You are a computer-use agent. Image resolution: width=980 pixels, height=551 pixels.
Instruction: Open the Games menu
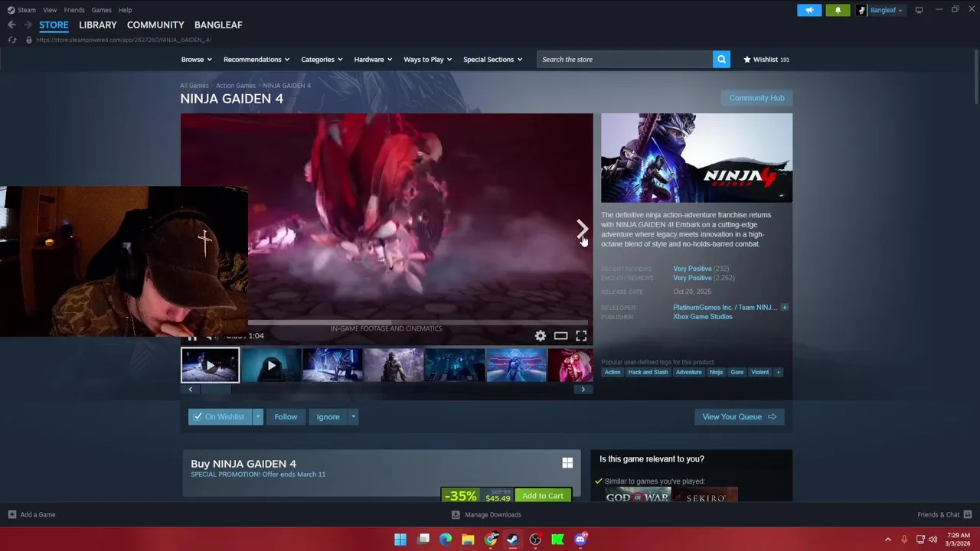[101, 10]
